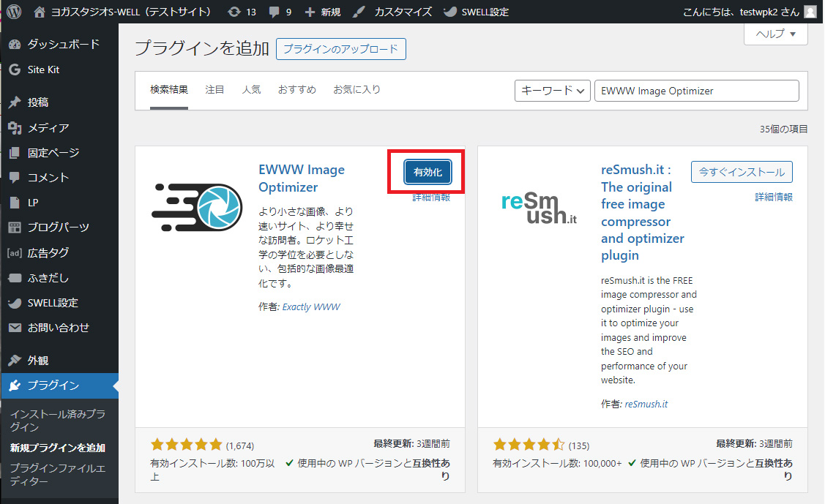This screenshot has height=504, width=825.
Task: Click the ふきだし icon in sidebar
Action: click(15, 278)
